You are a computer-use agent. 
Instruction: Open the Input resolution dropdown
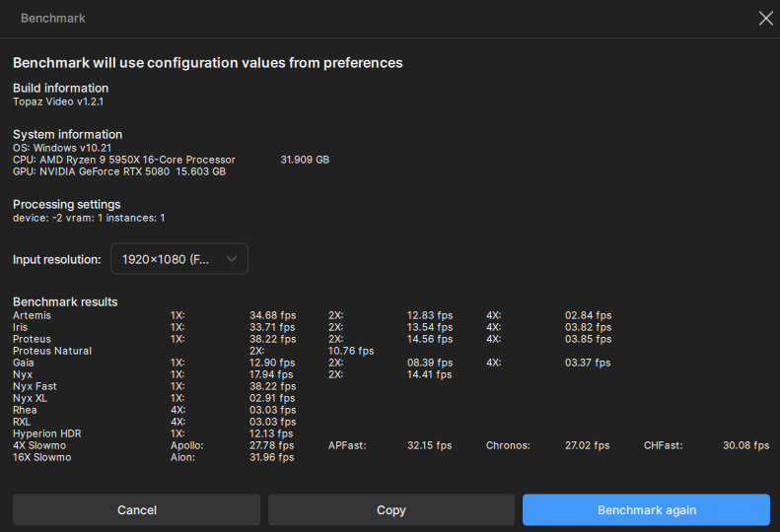click(x=178, y=259)
